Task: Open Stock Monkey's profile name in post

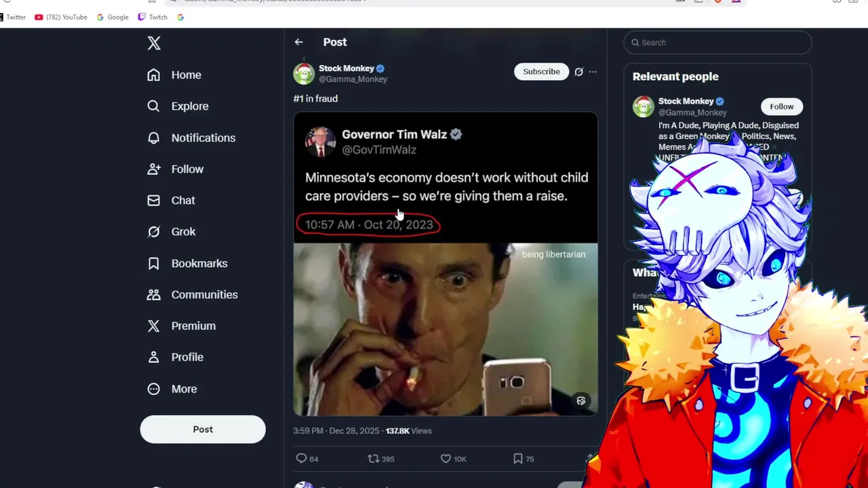Action: pos(347,68)
